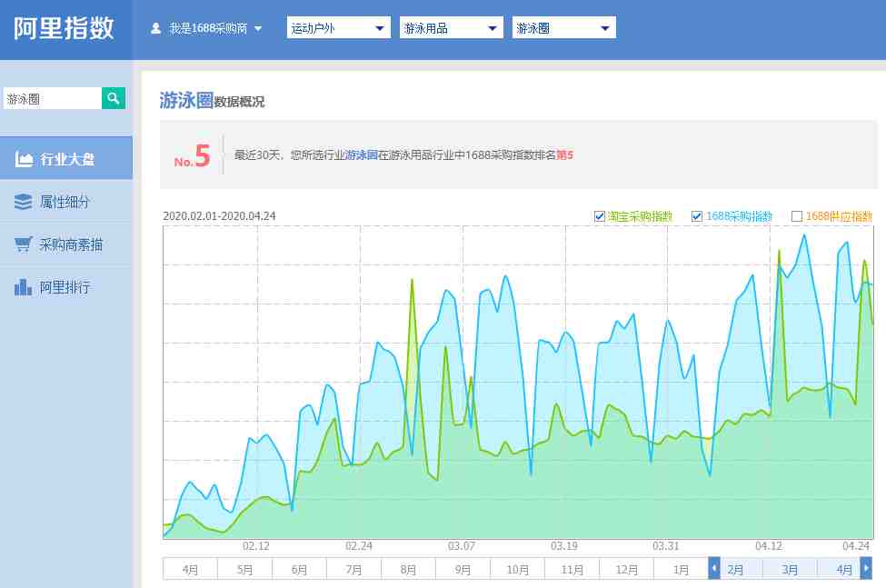The image size is (886, 588).
Task: Select 11月 on the timeline
Action: (572, 569)
